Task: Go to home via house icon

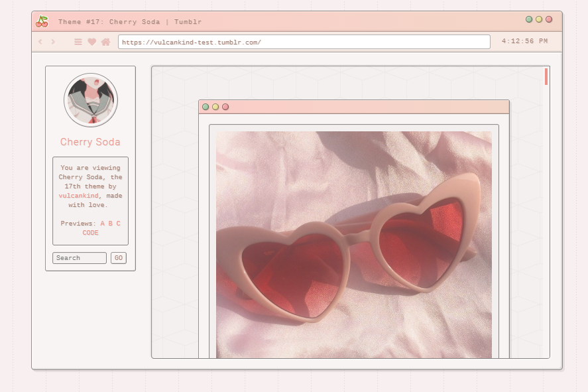Action: 105,42
